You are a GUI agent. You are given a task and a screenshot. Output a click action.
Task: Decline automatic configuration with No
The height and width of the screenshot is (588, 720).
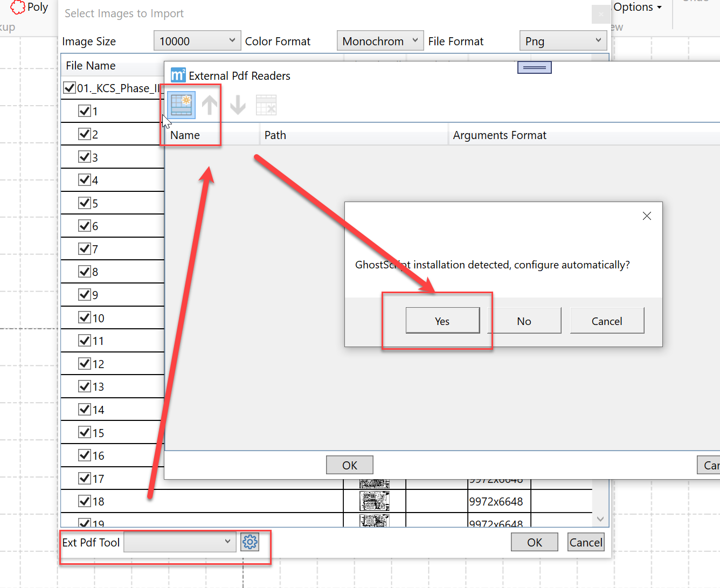(524, 321)
